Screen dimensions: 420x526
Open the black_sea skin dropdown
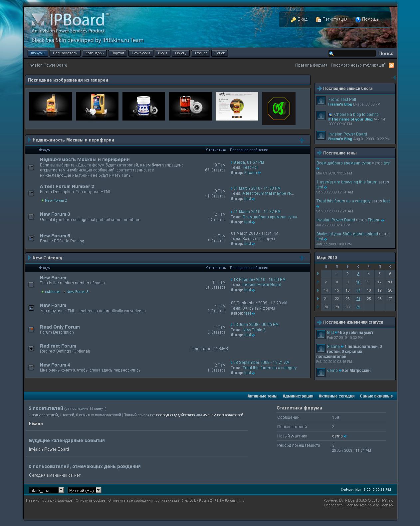coord(61,490)
